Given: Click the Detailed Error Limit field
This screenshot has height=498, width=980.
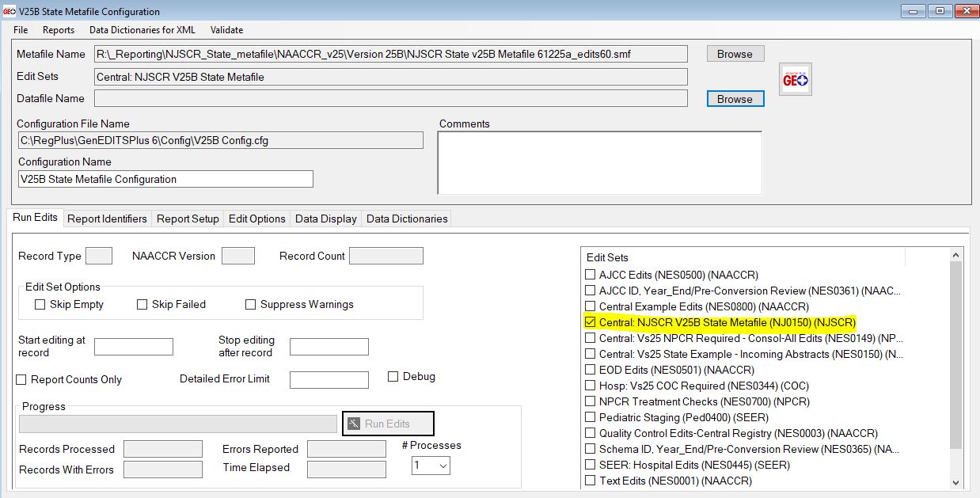Looking at the screenshot, I should pos(329,380).
